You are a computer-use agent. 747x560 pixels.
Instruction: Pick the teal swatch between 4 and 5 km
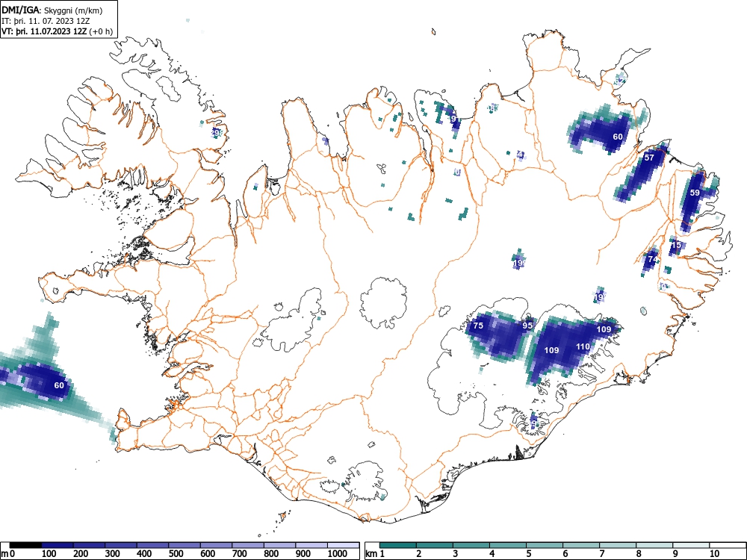[508, 545]
